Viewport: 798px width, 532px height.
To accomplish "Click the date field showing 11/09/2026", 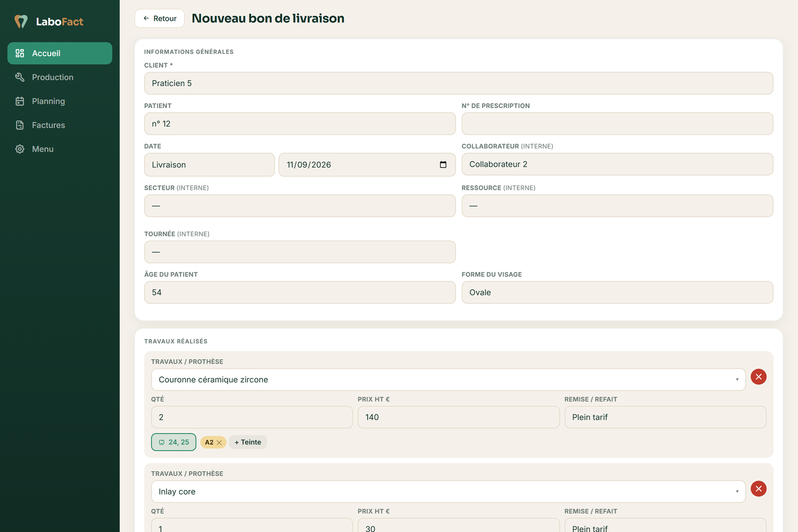I will (367, 165).
